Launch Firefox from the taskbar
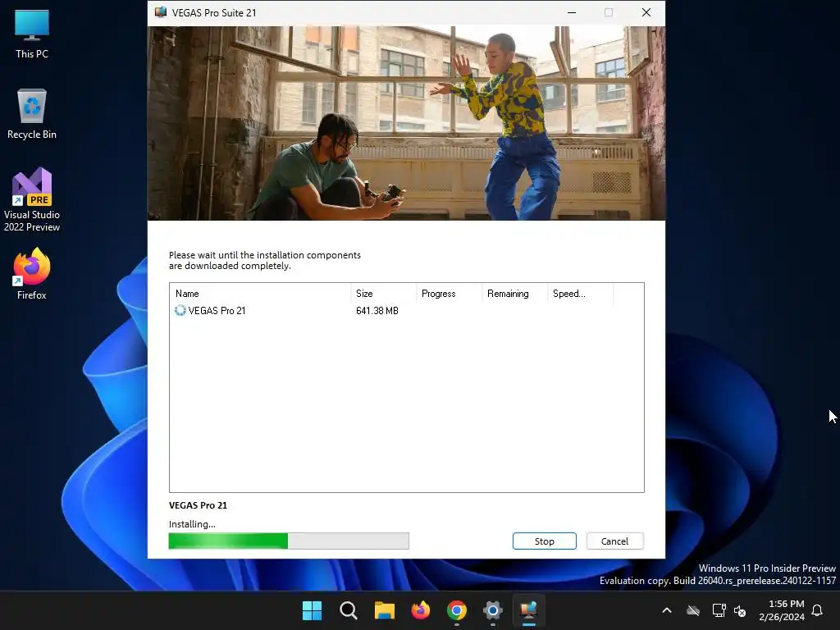This screenshot has height=630, width=840. pos(421,610)
